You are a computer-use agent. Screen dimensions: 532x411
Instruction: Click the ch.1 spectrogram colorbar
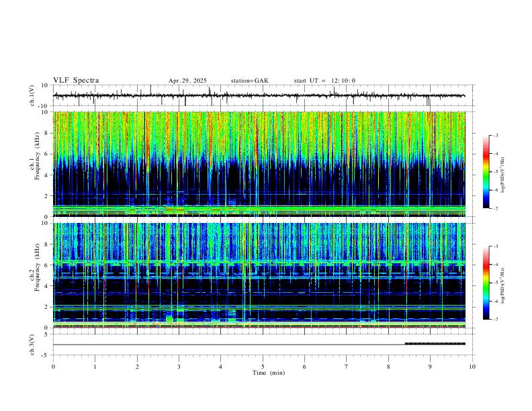click(x=486, y=172)
